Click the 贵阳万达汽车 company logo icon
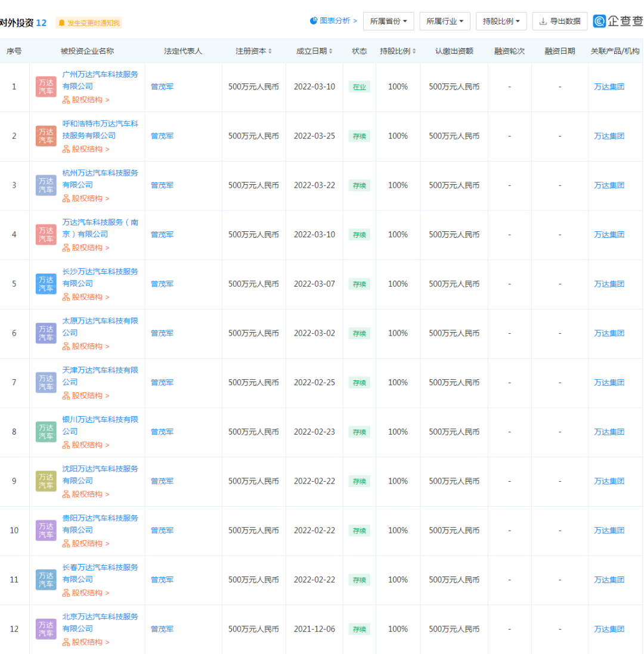Image resolution: width=644 pixels, height=654 pixels. pos(46,530)
